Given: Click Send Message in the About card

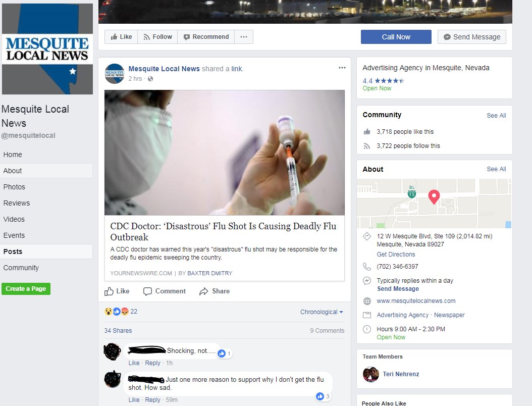Looking at the screenshot, I should click(x=398, y=289).
